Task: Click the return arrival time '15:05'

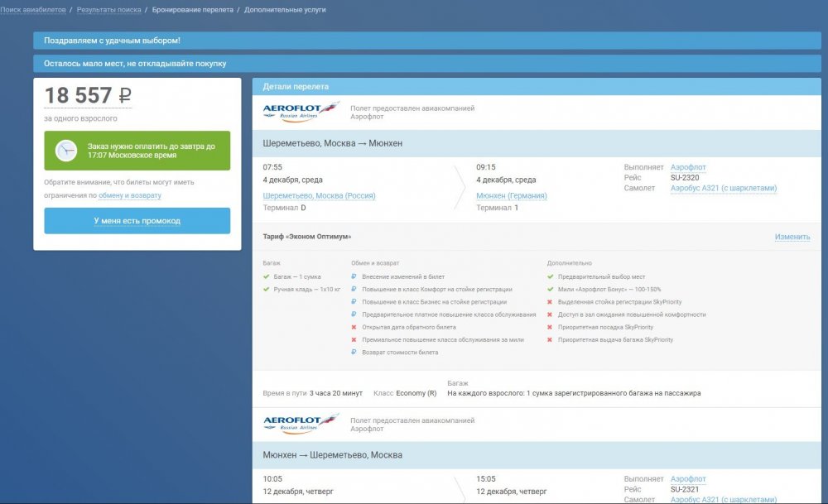Action: [486, 478]
